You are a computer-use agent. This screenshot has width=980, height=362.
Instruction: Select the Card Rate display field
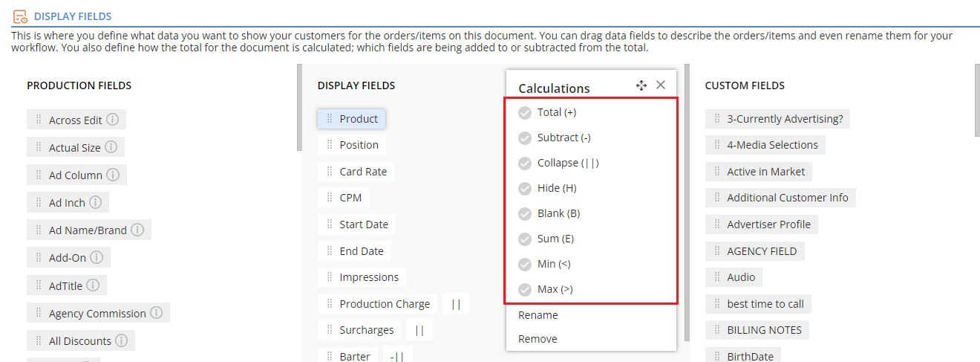(356, 172)
